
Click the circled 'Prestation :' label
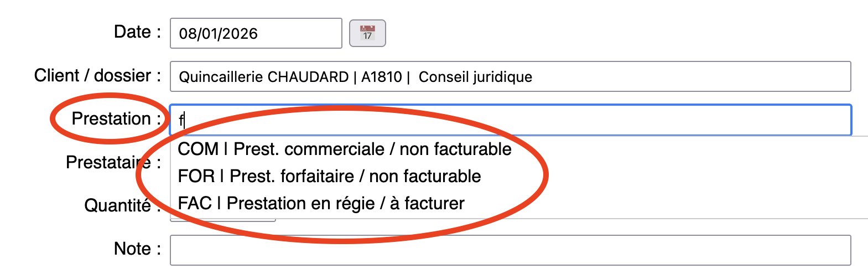116,118
